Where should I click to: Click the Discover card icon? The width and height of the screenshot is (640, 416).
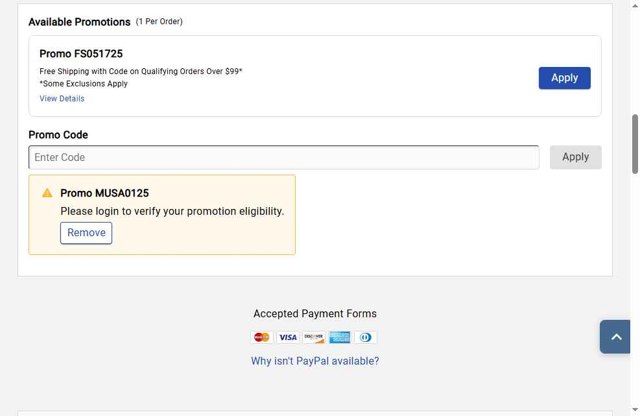tap(314, 337)
